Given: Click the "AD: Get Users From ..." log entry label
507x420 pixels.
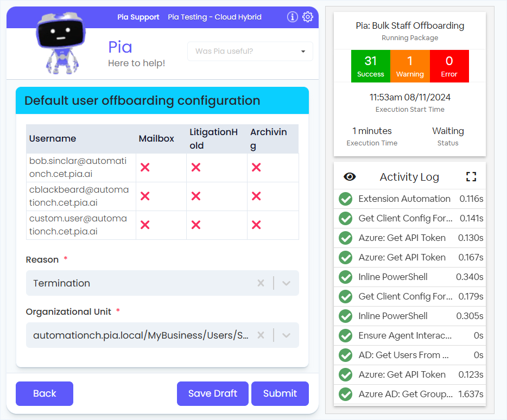Looking at the screenshot, I should pos(403,355).
